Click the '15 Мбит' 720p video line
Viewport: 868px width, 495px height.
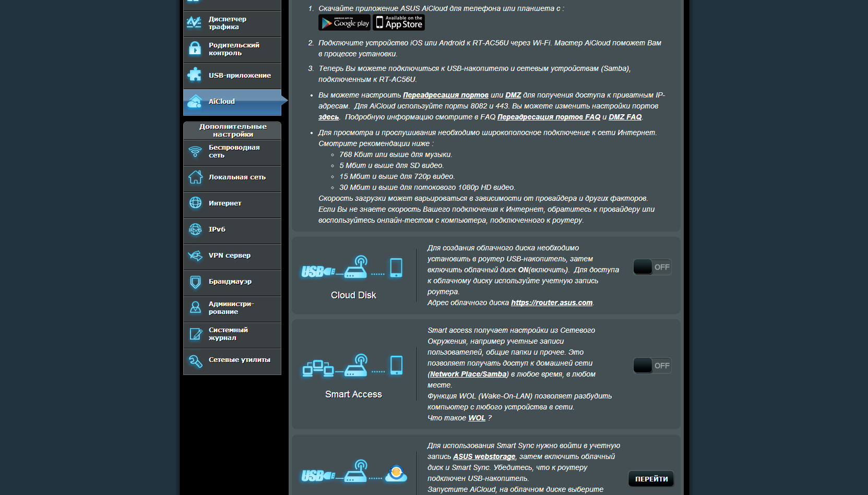(x=397, y=176)
